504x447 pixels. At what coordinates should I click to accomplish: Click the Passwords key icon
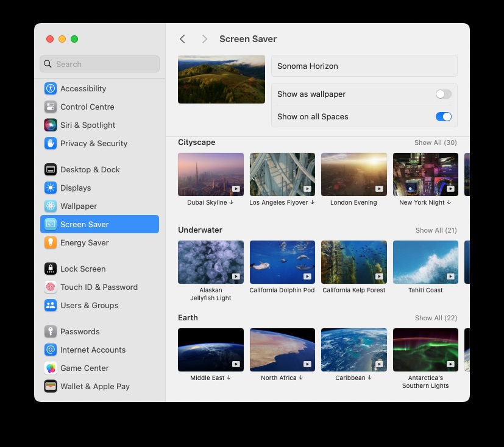(x=51, y=331)
